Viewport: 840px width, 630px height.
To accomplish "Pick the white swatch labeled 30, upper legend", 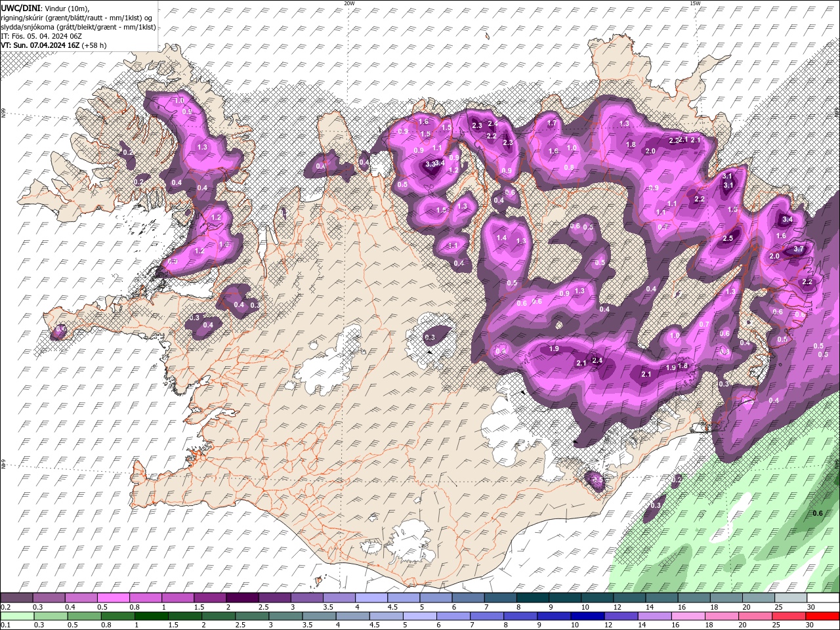I will 822,598.
